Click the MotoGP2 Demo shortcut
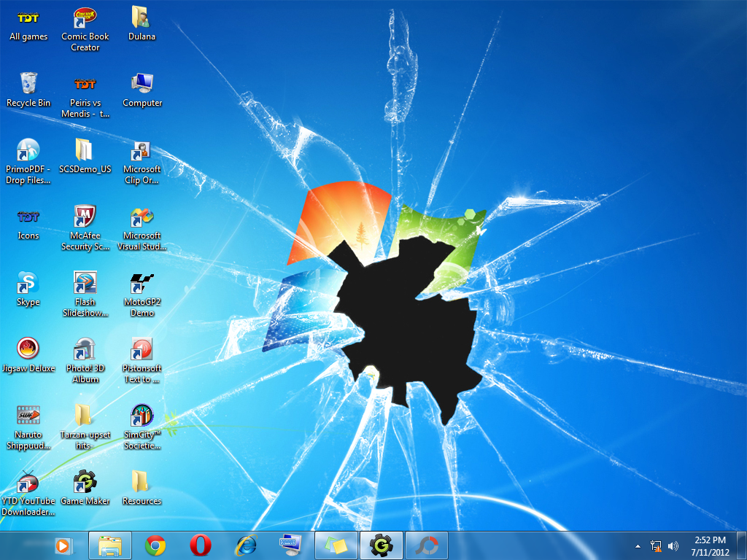 (x=142, y=283)
